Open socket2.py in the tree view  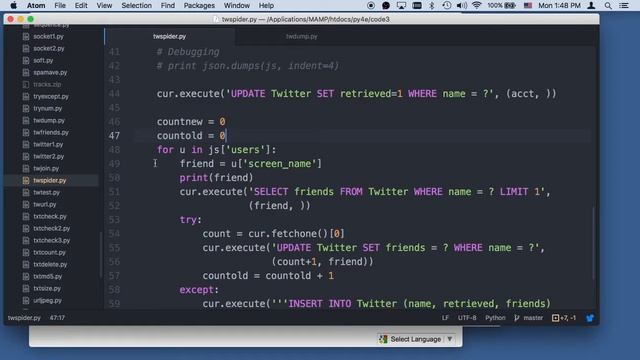(49, 48)
